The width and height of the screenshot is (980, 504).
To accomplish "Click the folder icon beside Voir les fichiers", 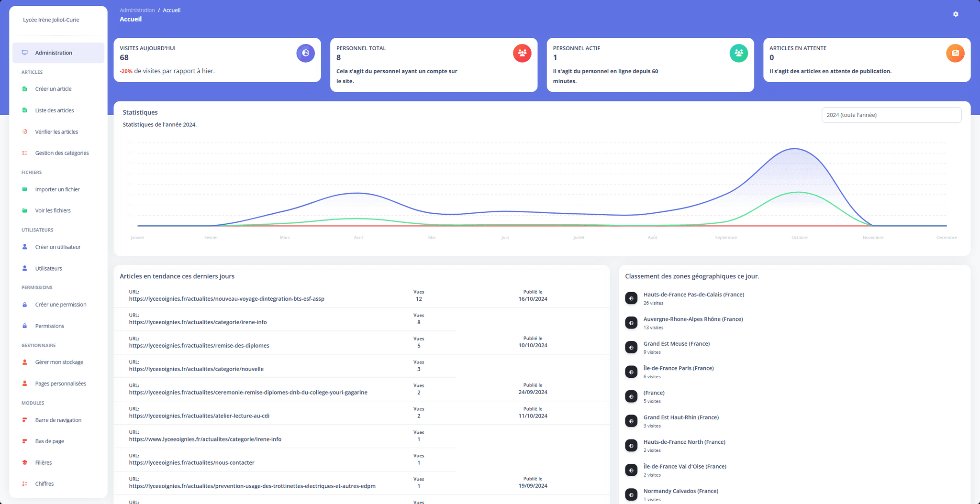I will (x=25, y=210).
